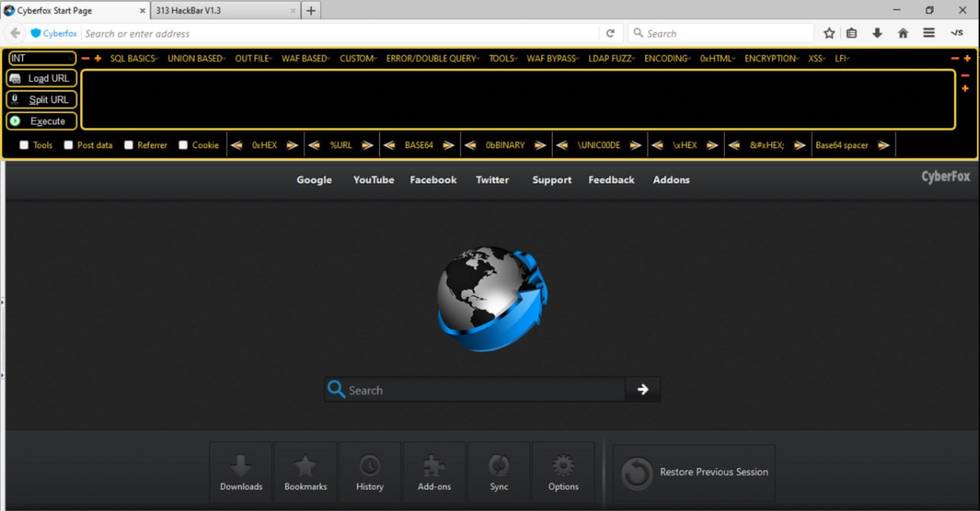This screenshot has width=980, height=511.
Task: Focus the HackBar URL text area
Action: pos(518,100)
